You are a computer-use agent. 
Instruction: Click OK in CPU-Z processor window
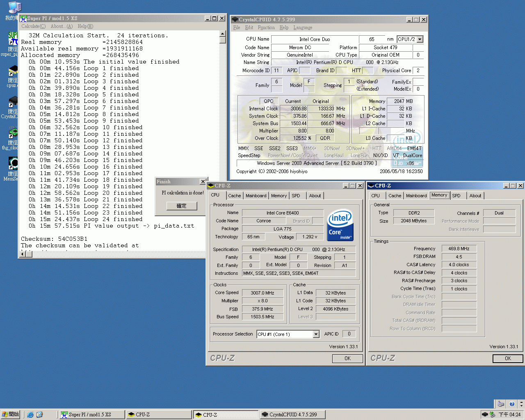point(347,358)
